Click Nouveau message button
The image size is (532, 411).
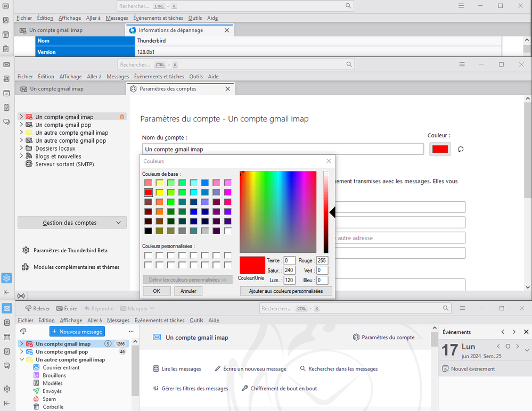point(77,331)
